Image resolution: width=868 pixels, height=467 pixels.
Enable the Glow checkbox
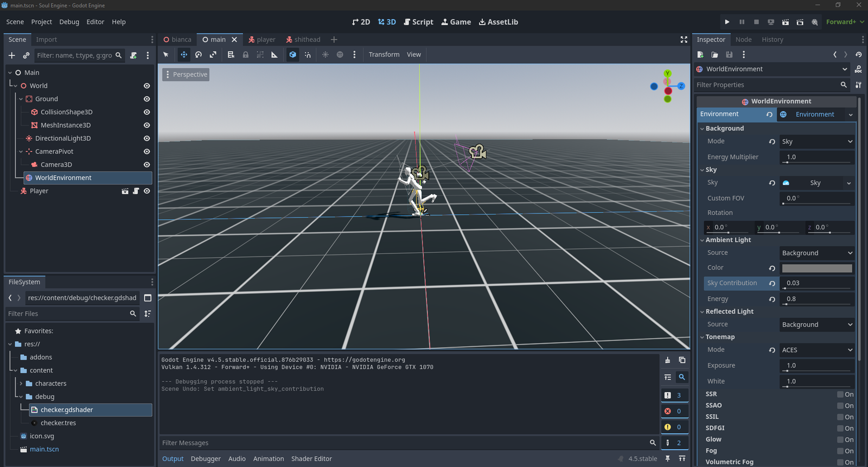coord(840,440)
